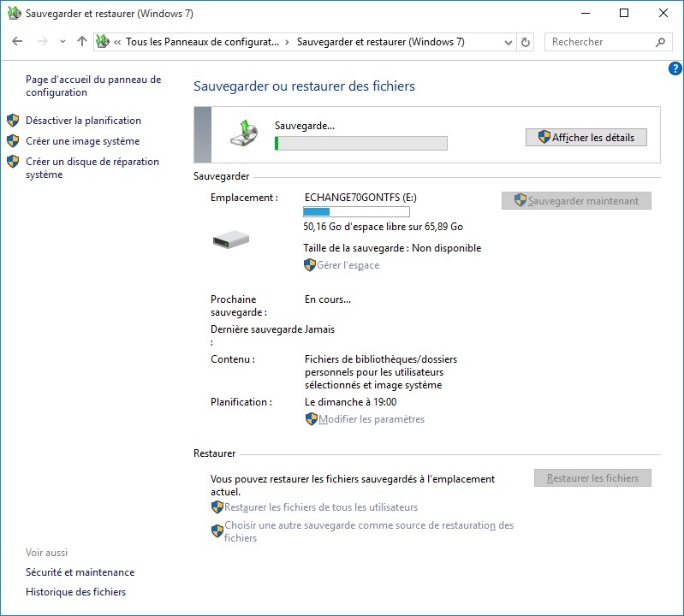Open Modifier les paramètres link

pos(372,419)
